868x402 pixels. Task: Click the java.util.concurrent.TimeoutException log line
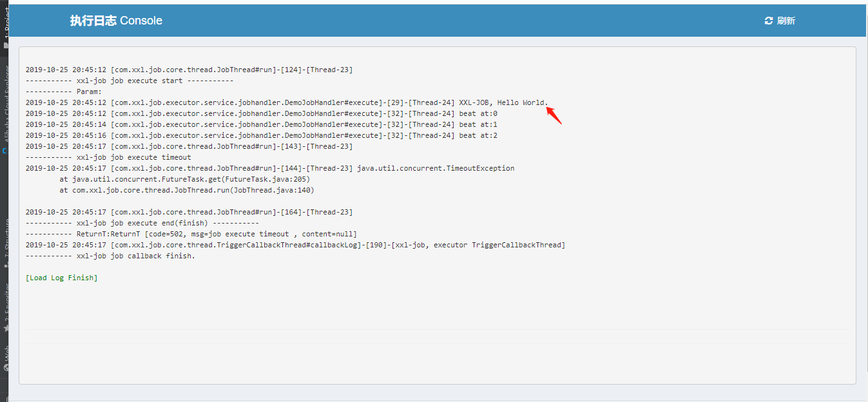(x=270, y=168)
